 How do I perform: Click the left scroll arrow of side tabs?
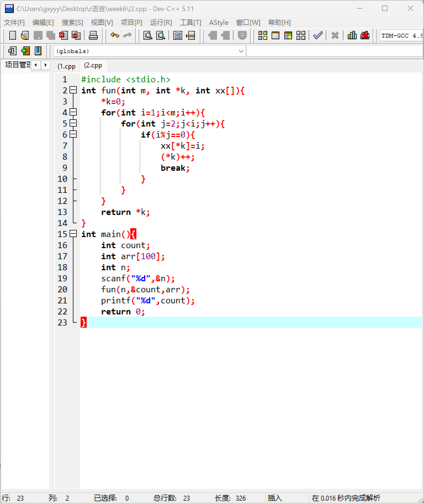coord(36,65)
